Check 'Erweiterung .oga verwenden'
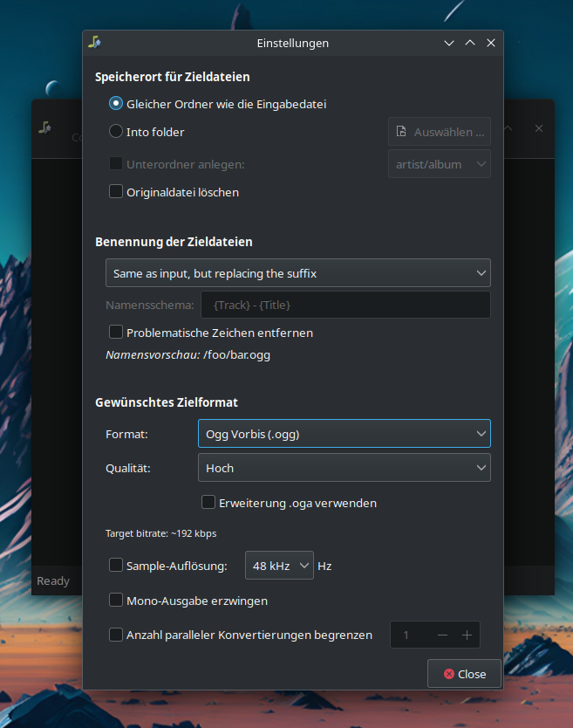 click(x=208, y=503)
